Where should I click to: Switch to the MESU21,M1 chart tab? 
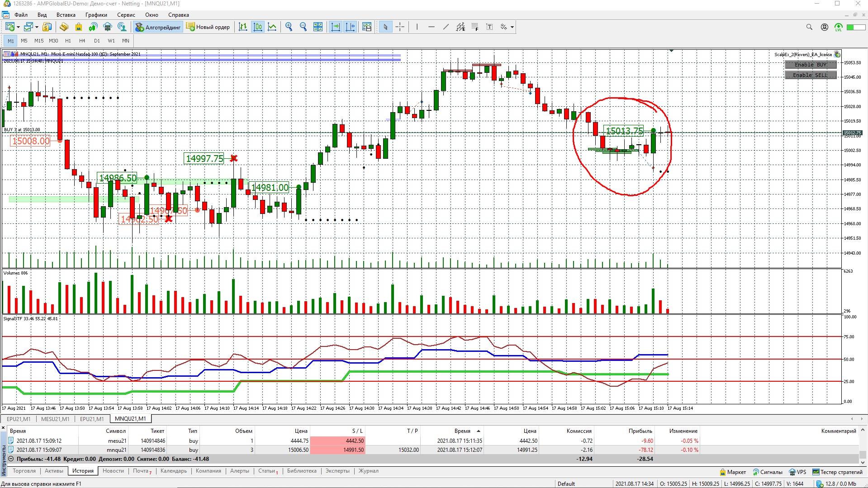[x=55, y=419]
